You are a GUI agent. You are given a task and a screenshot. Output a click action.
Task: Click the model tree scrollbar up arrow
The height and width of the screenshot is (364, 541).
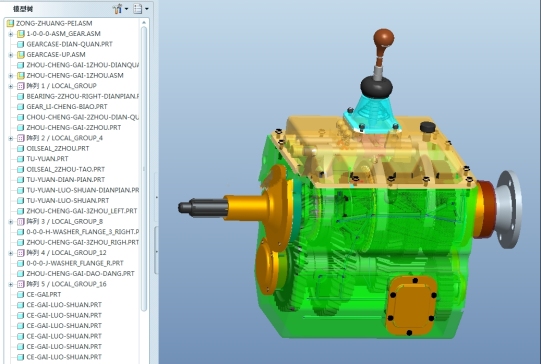[144, 23]
